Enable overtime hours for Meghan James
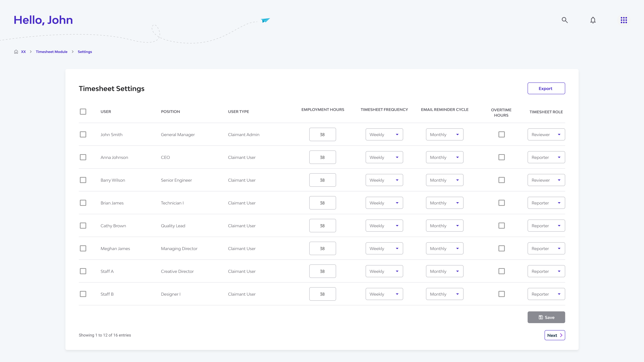Viewport: 644px width, 362px height. (x=502, y=248)
